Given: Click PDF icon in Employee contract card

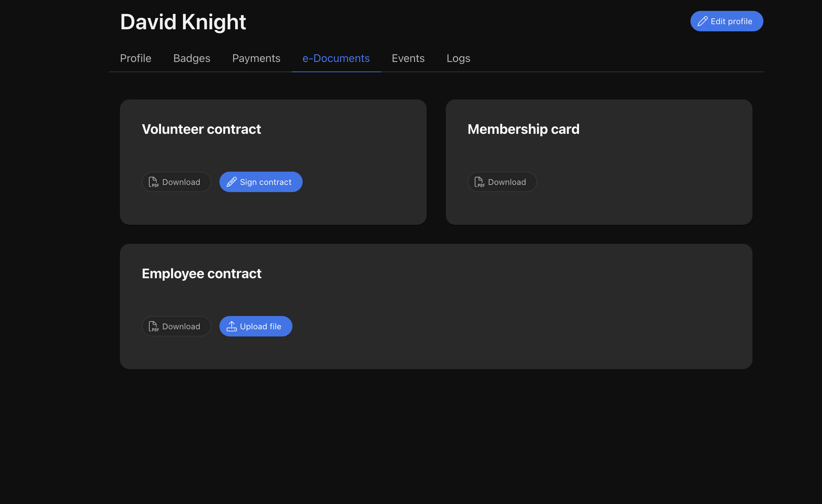Looking at the screenshot, I should pyautogui.click(x=153, y=327).
